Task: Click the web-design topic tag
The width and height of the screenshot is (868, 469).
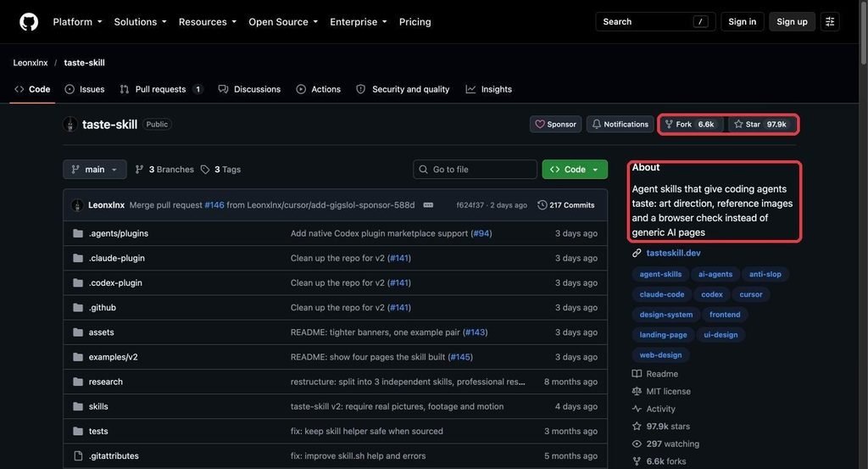Action: (660, 355)
